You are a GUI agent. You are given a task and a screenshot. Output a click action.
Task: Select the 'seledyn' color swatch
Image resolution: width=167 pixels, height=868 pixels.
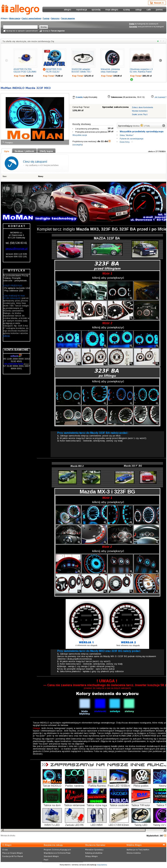tap(115, 703)
